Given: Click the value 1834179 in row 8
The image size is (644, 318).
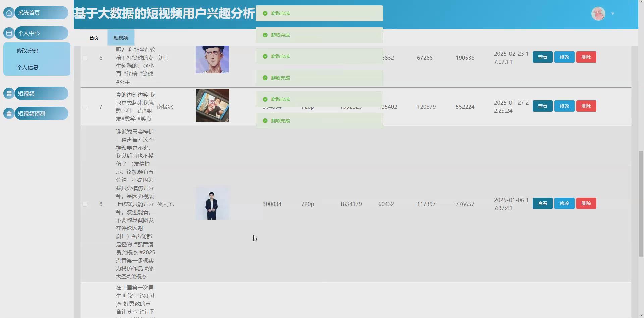Looking at the screenshot, I should tap(351, 204).
